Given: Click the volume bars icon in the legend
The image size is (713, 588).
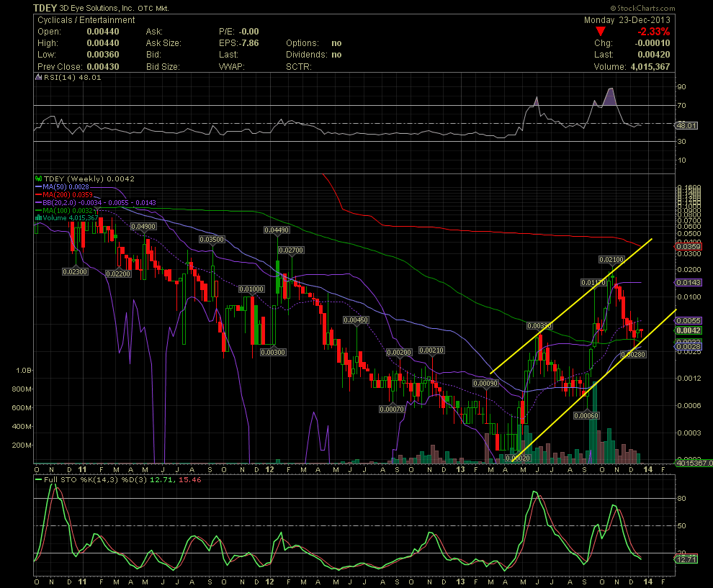Looking at the screenshot, I should 39,217.
